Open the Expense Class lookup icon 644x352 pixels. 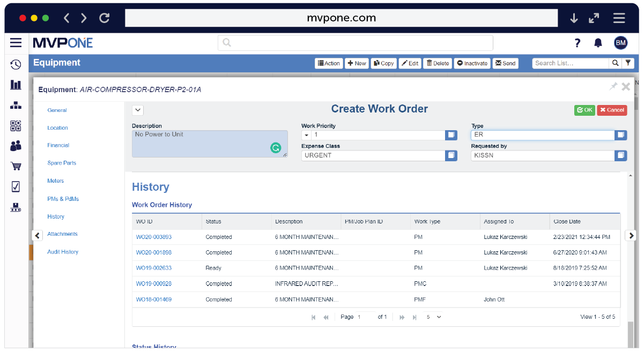coord(451,155)
